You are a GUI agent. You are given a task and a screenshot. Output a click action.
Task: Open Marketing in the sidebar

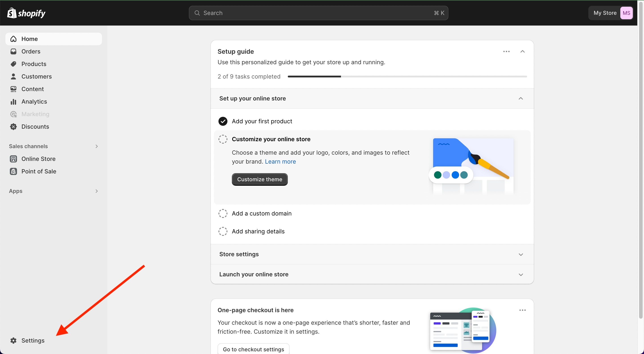click(x=53, y=114)
